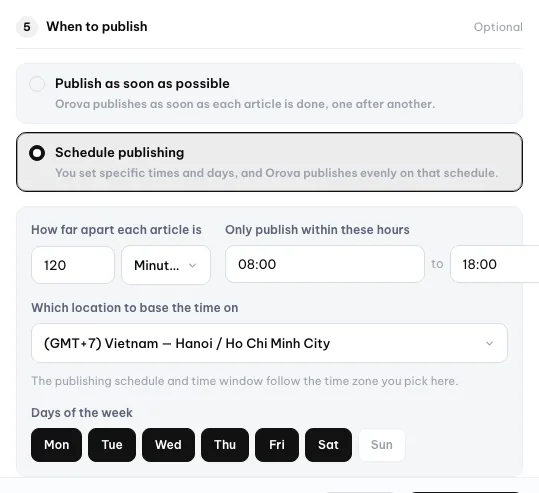
Task: Click the Publish as soon as possible card
Action: tap(270, 93)
